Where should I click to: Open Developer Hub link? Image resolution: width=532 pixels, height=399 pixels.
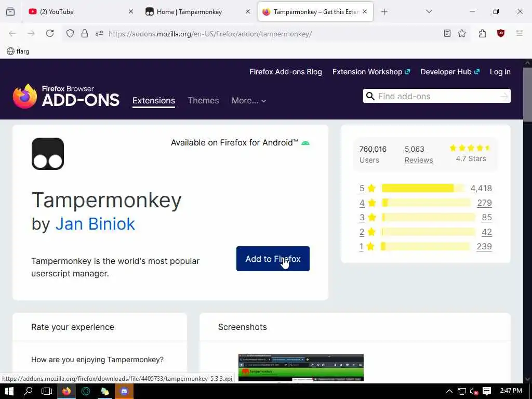point(450,72)
